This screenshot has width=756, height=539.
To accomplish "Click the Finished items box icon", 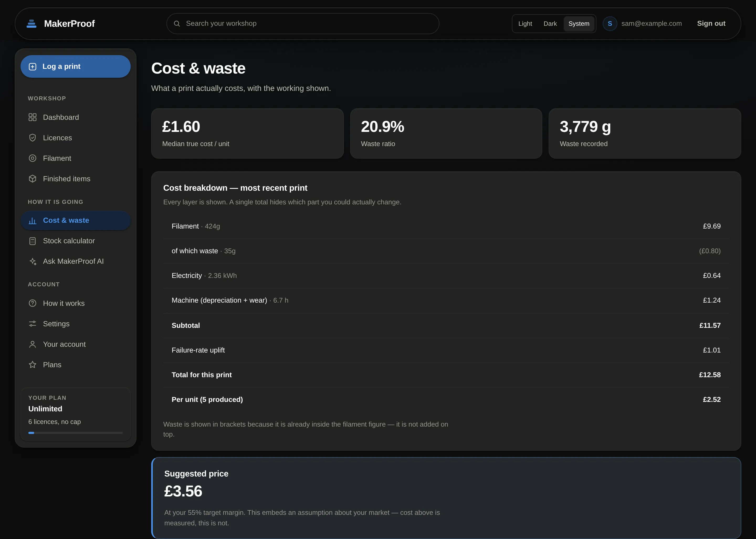I will (x=33, y=179).
